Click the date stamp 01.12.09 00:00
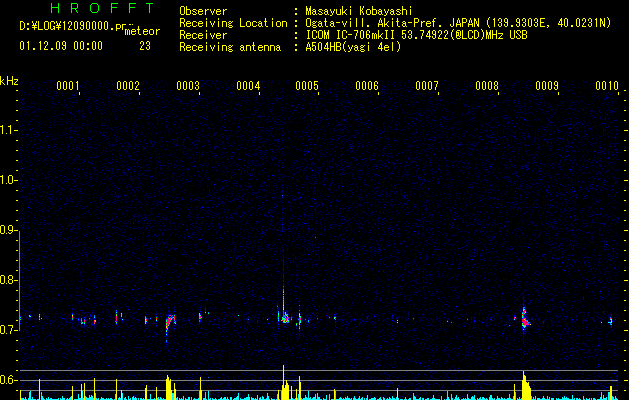This screenshot has height=400, width=629. (x=61, y=46)
